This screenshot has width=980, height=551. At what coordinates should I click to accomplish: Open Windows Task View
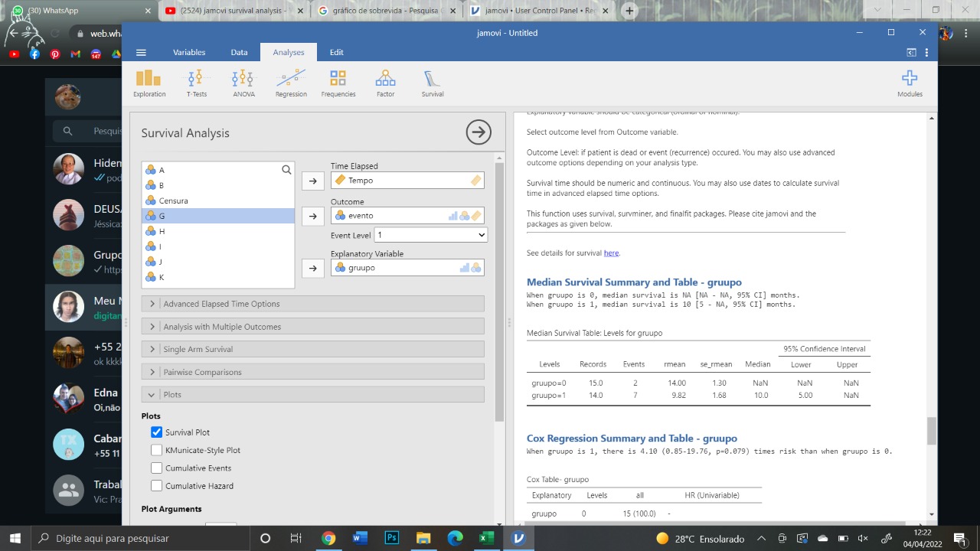tap(296, 538)
